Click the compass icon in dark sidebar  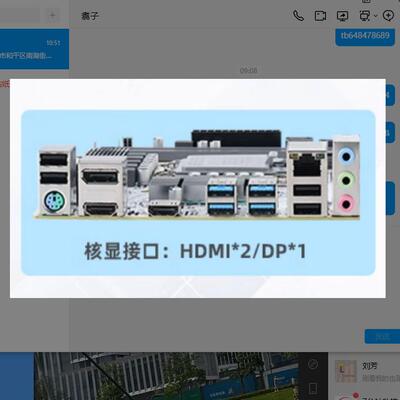[x=313, y=364]
